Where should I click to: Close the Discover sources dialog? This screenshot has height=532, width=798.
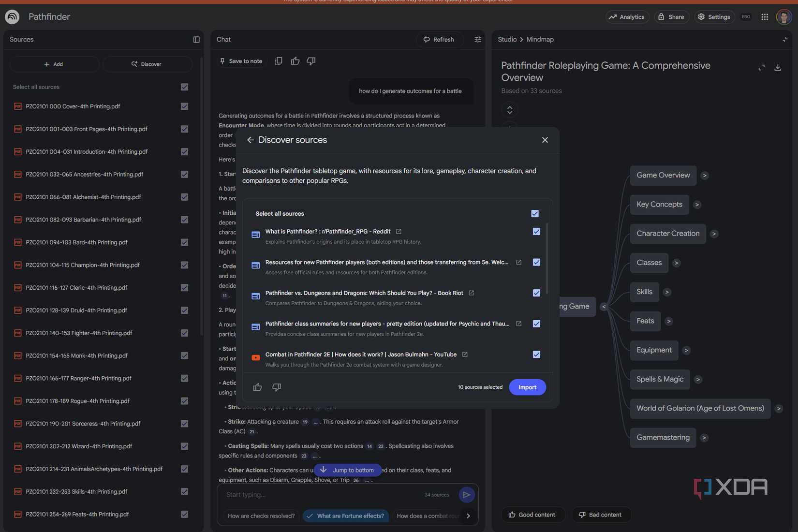[x=545, y=140]
